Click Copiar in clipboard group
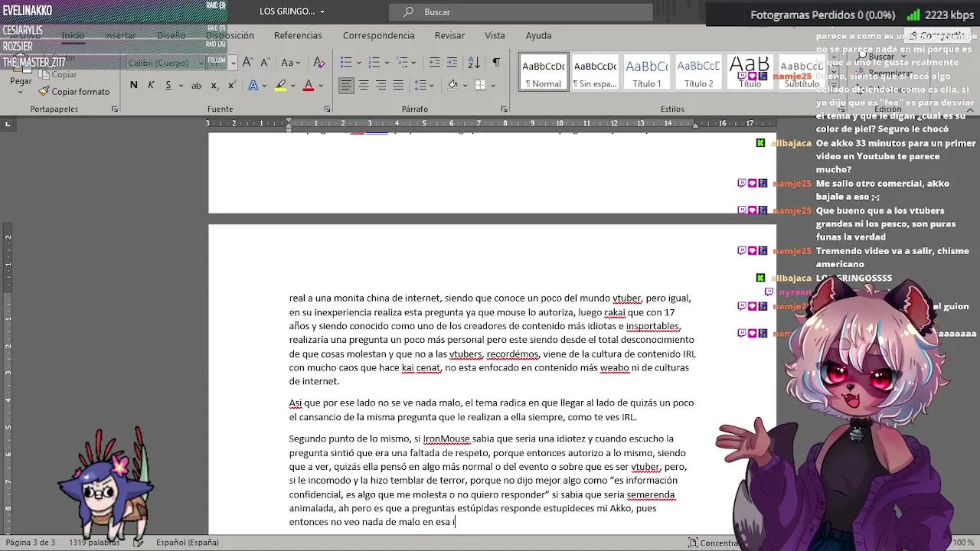Screen dimensions: 980x551 [x=58, y=75]
